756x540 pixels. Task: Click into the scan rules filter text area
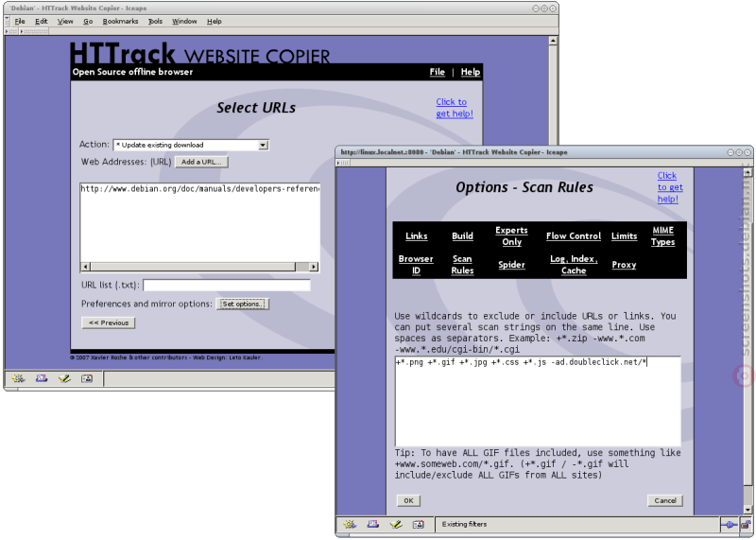click(538, 402)
